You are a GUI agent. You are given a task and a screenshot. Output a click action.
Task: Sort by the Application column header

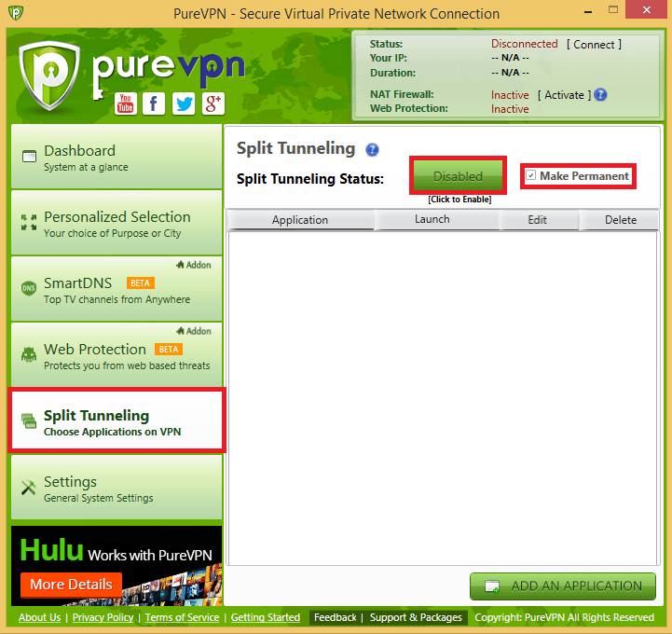click(x=300, y=220)
